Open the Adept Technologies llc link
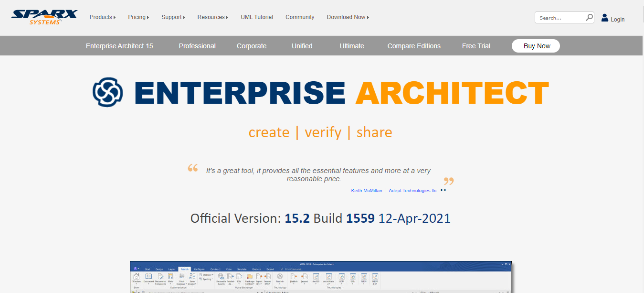Screen dimensions: 644x293 pyautogui.click(x=412, y=190)
